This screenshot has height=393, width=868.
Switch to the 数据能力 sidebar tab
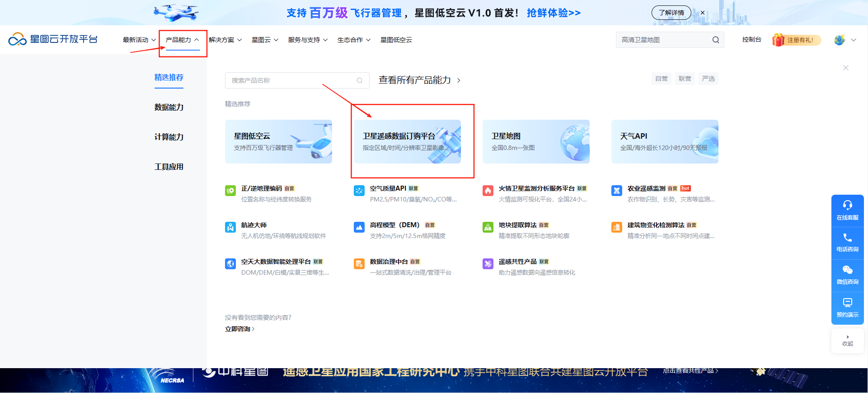click(169, 107)
